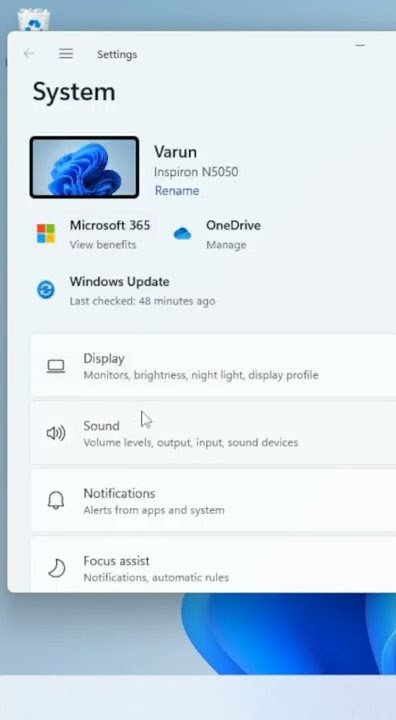The width and height of the screenshot is (396, 720).
Task: Click the Display laptop icon
Action: pyautogui.click(x=56, y=366)
